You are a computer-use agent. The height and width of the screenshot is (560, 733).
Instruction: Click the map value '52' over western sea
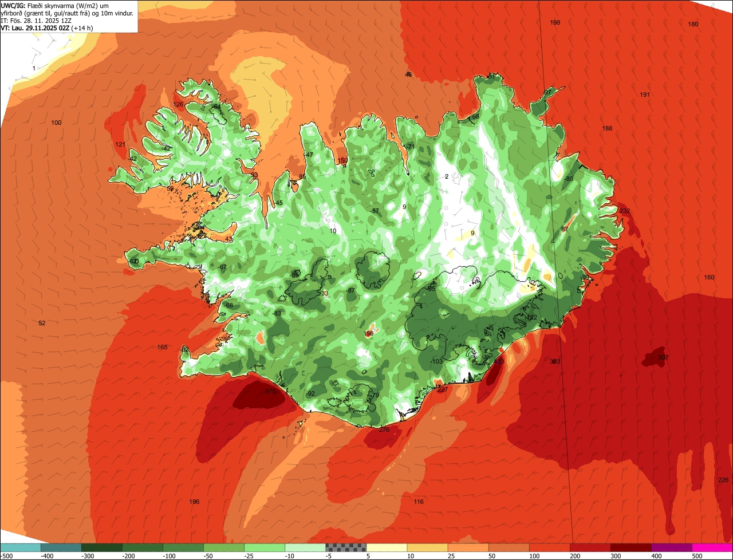pos(42,323)
